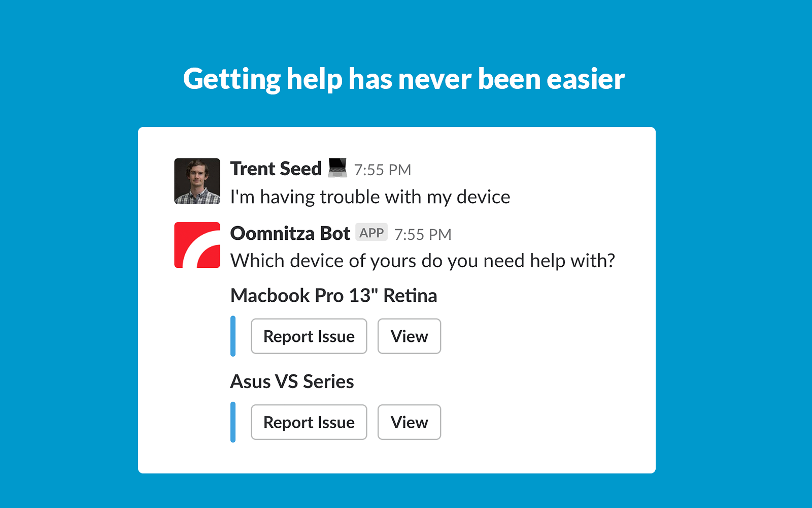View the Asus VS Series device
The width and height of the screenshot is (812, 508).
click(x=409, y=422)
